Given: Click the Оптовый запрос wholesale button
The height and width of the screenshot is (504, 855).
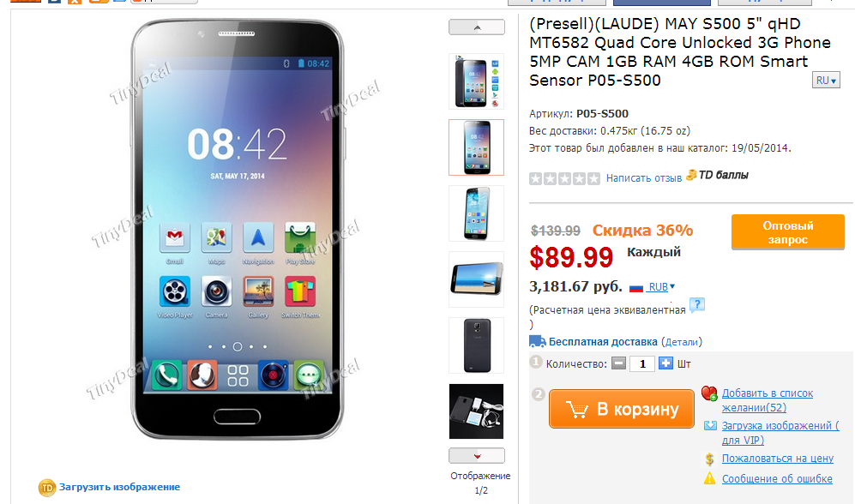Looking at the screenshot, I should tap(788, 232).
